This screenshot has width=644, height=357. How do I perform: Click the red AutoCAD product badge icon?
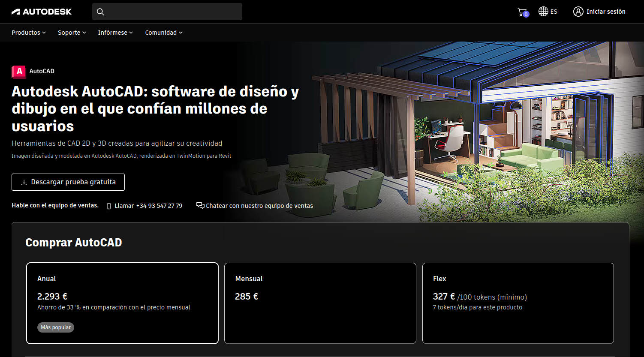coord(18,72)
